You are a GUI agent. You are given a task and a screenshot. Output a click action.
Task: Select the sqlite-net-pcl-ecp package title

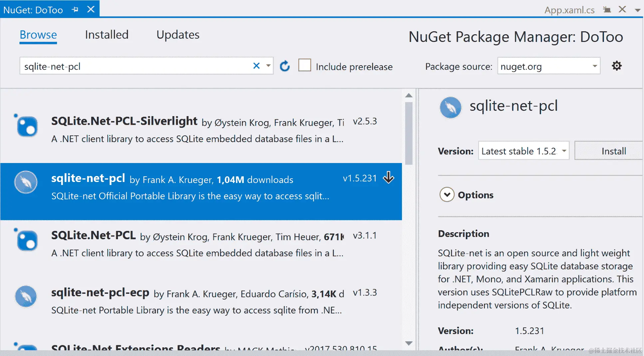point(100,292)
